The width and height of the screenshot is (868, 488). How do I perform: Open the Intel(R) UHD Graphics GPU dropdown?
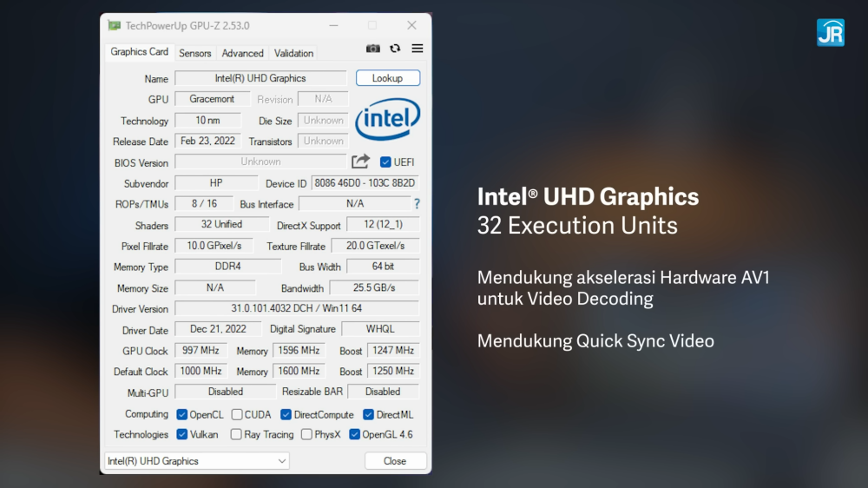(197, 461)
